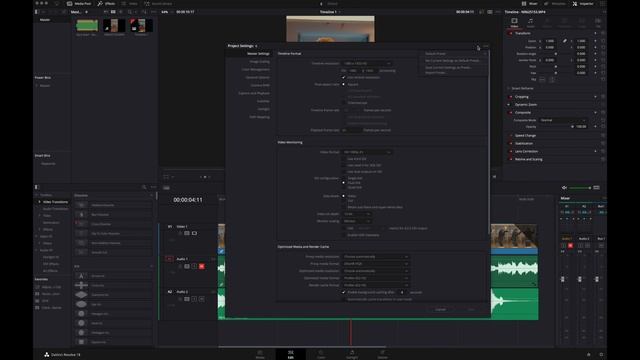Viewport: 640px width, 360px height.
Task: Select the Master Settings tab
Action: [258, 53]
